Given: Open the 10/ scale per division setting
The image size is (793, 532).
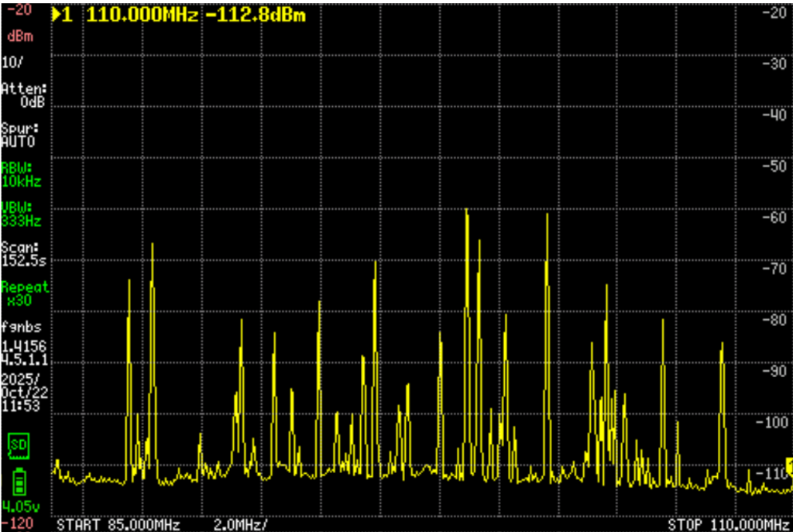Looking at the screenshot, I should tap(12, 61).
